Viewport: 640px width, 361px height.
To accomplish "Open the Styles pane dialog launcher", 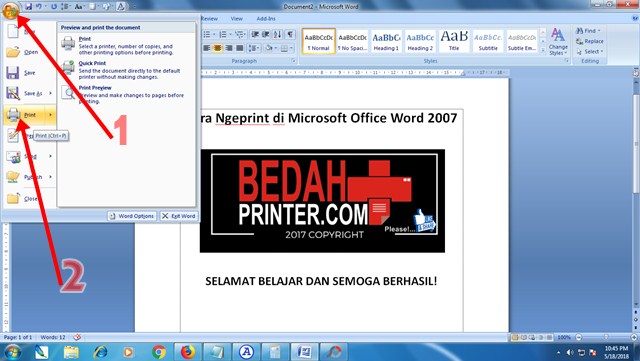I will tap(567, 61).
